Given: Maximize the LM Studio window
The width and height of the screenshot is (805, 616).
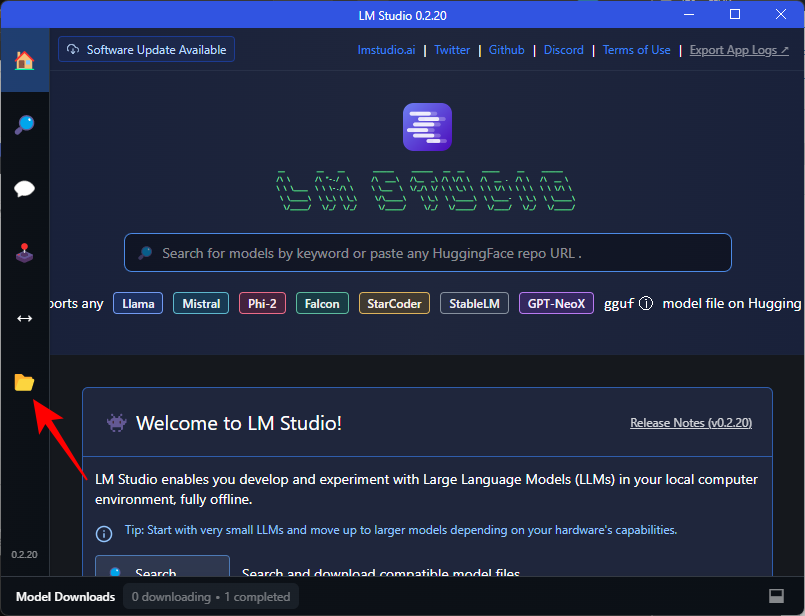Looking at the screenshot, I should (x=735, y=14).
